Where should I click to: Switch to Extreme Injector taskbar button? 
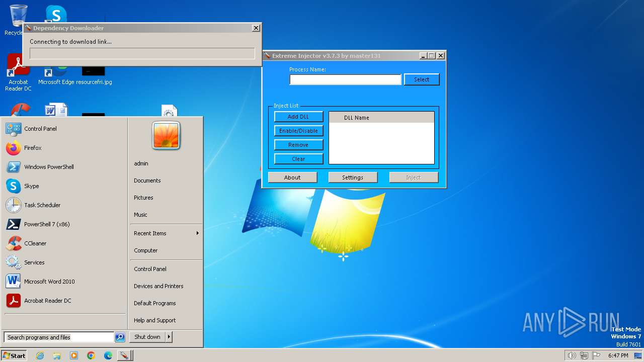(124, 355)
